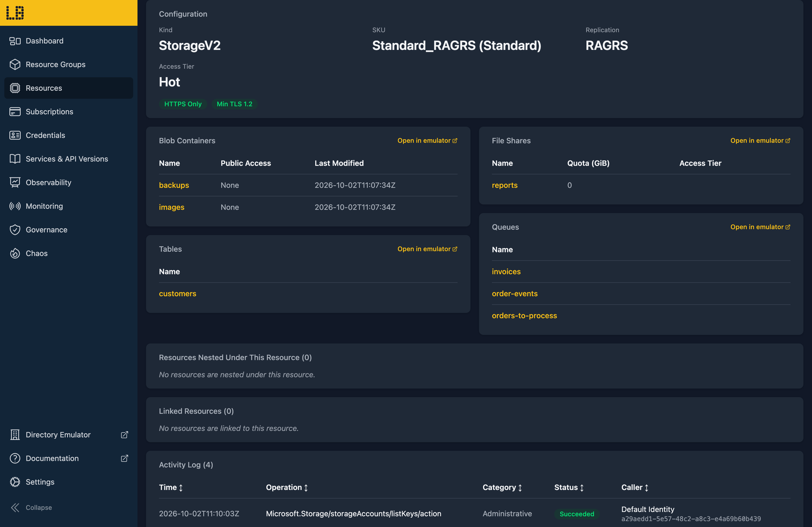Click the Credentials ID badge icon

15,135
